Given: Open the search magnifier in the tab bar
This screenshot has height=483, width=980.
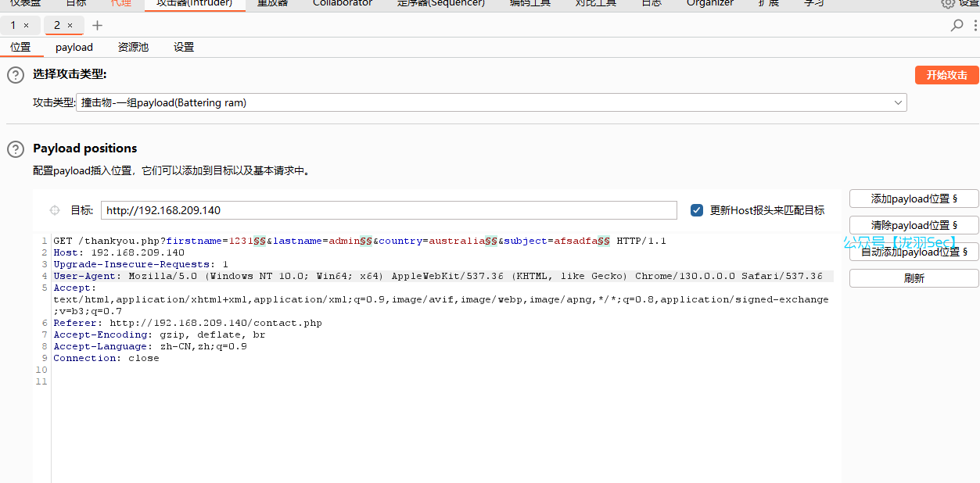Looking at the screenshot, I should click(x=957, y=25).
